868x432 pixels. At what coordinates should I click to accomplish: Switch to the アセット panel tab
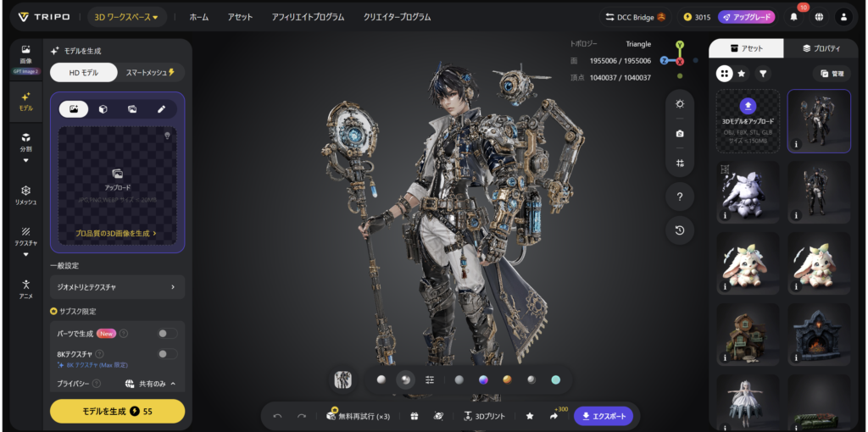[x=746, y=48]
